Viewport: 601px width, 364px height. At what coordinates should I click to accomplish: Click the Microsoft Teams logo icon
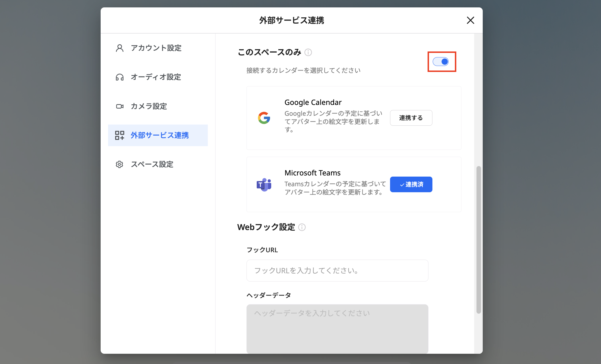(264, 185)
